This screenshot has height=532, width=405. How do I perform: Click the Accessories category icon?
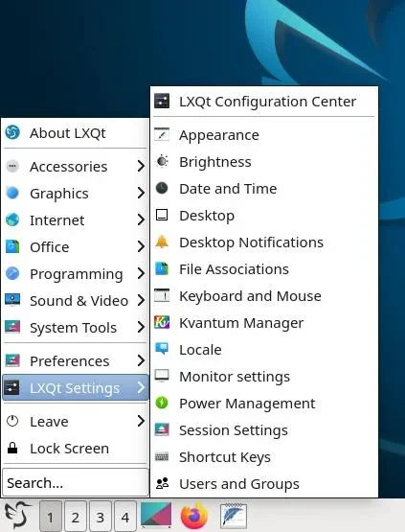tap(12, 166)
